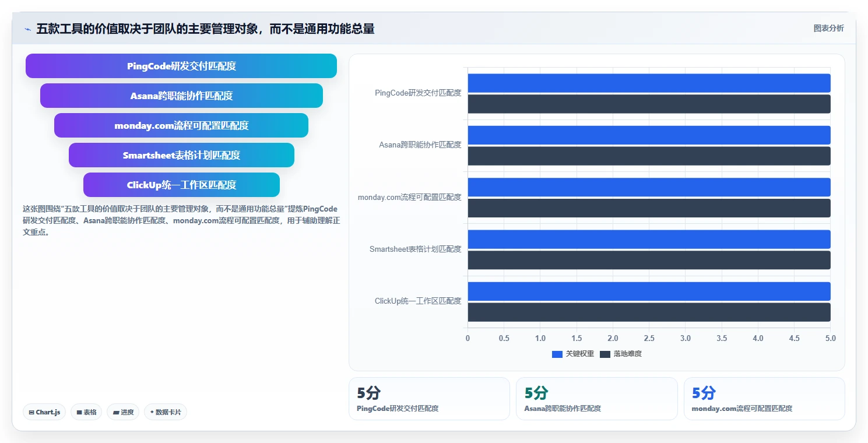Click the 数据卡片 chip
Screen dimensions: 868x443
pyautogui.click(x=166, y=412)
